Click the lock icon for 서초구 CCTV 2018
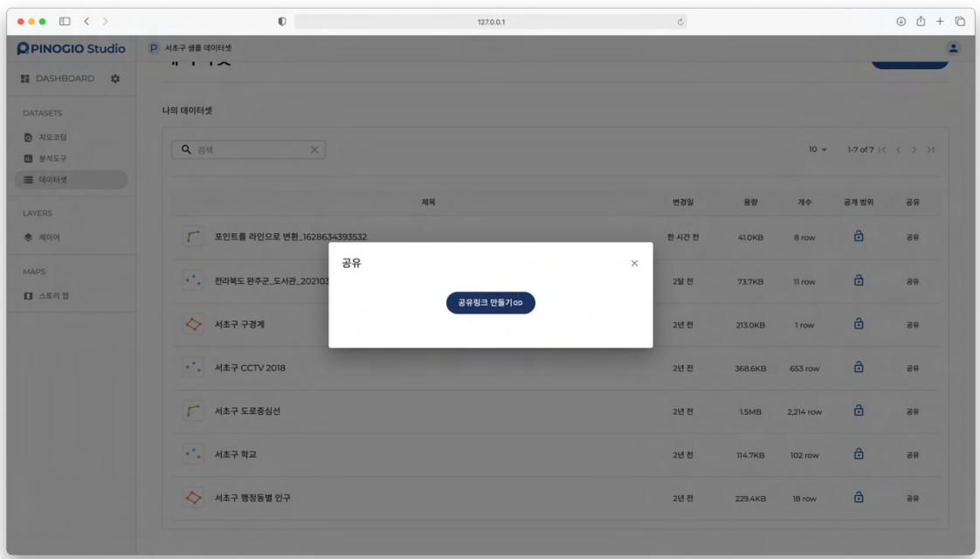 click(x=859, y=368)
